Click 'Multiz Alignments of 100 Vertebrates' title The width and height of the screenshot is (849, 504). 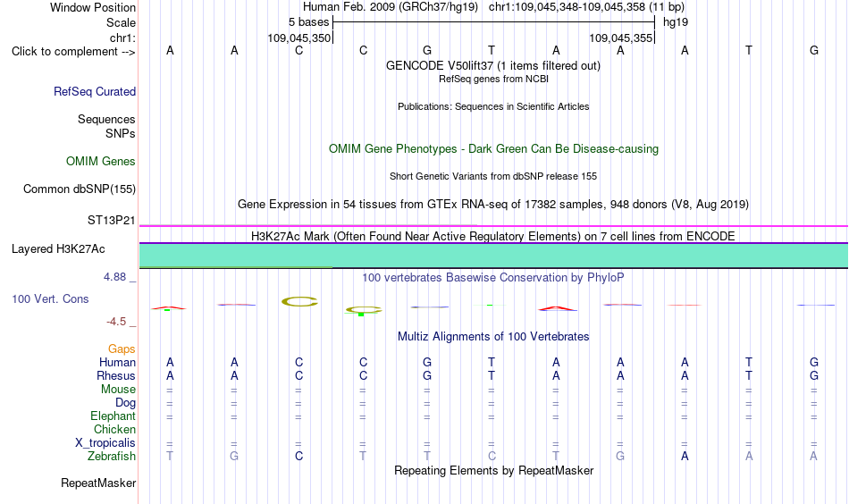(493, 337)
